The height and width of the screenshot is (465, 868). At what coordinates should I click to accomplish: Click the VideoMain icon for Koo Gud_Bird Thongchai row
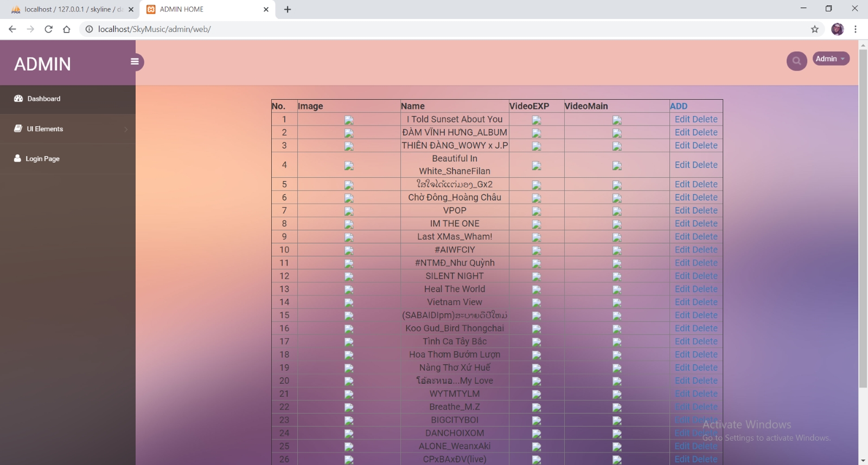[x=617, y=329]
